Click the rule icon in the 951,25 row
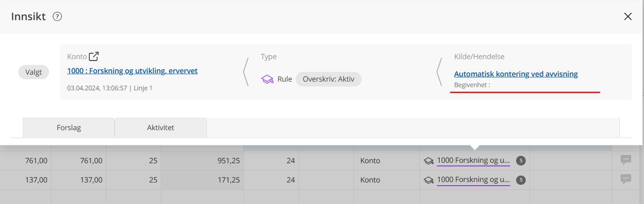 (x=429, y=161)
